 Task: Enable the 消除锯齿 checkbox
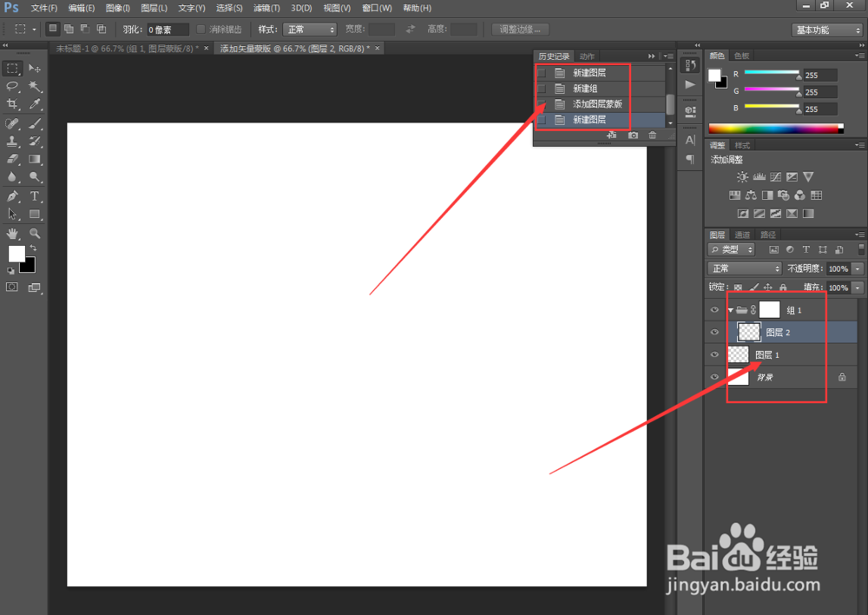point(201,30)
